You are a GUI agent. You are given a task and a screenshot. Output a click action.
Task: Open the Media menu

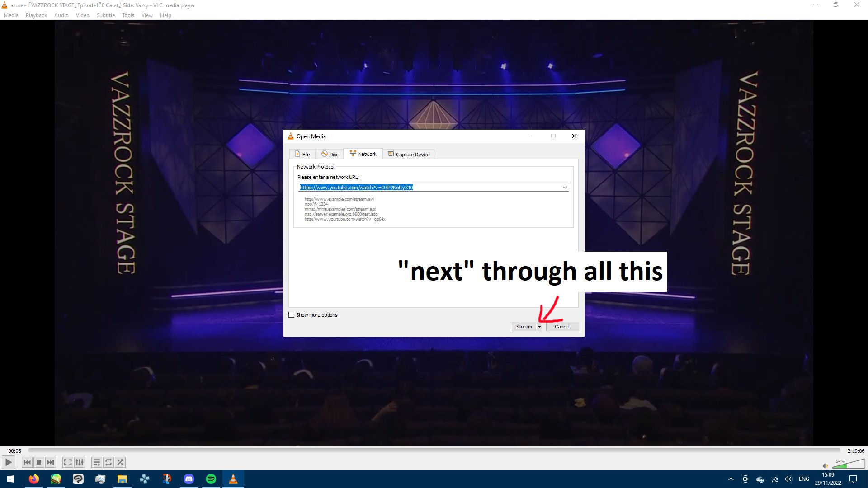click(11, 15)
